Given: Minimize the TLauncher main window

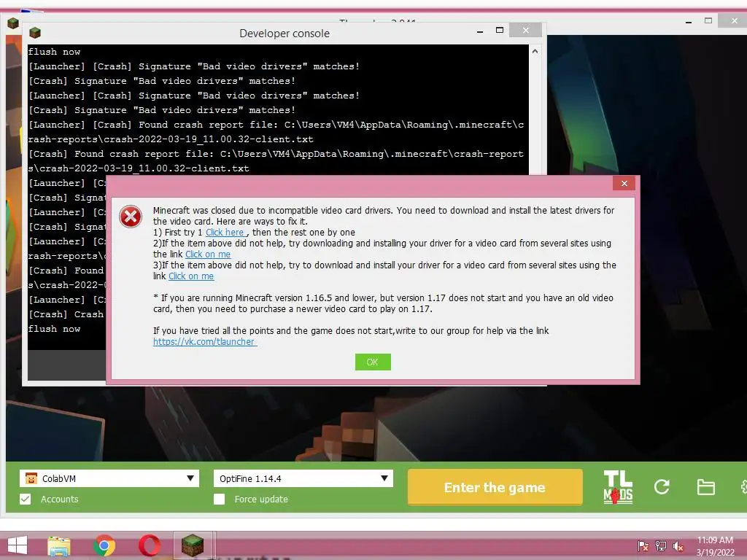Looking at the screenshot, I should (689, 21).
